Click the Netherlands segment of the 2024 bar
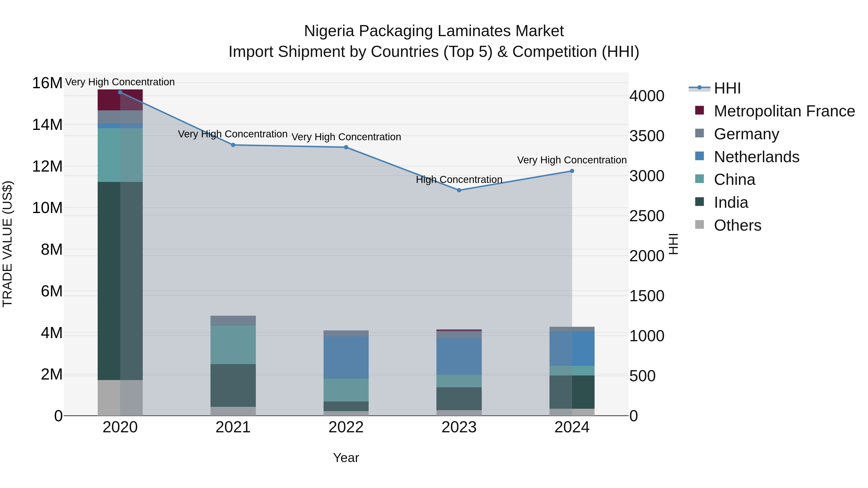Image resolution: width=868 pixels, height=488 pixels. click(572, 348)
